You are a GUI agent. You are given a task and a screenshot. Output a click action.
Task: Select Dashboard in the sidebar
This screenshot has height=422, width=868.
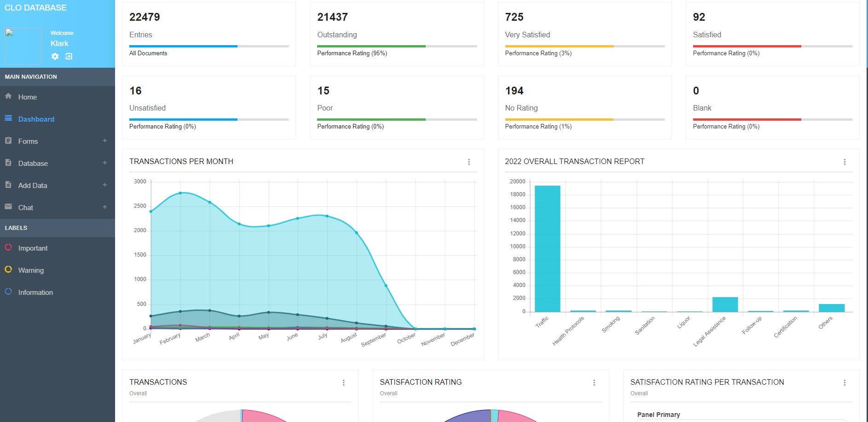tap(58, 119)
